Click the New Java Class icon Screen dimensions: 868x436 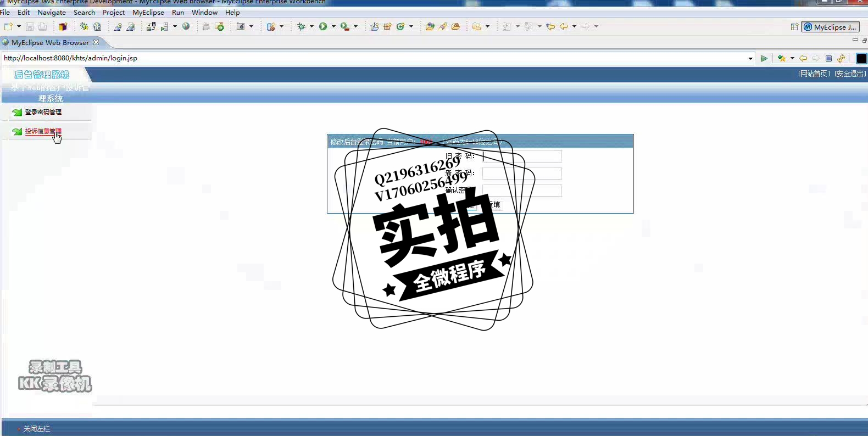pyautogui.click(x=400, y=26)
